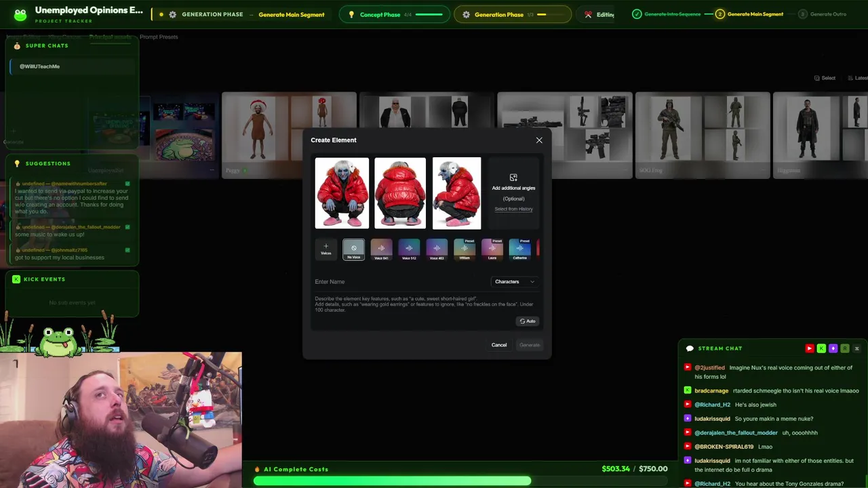Click the bradcarnage chat username
Screen dimensions: 868x488
pyautogui.click(x=711, y=391)
